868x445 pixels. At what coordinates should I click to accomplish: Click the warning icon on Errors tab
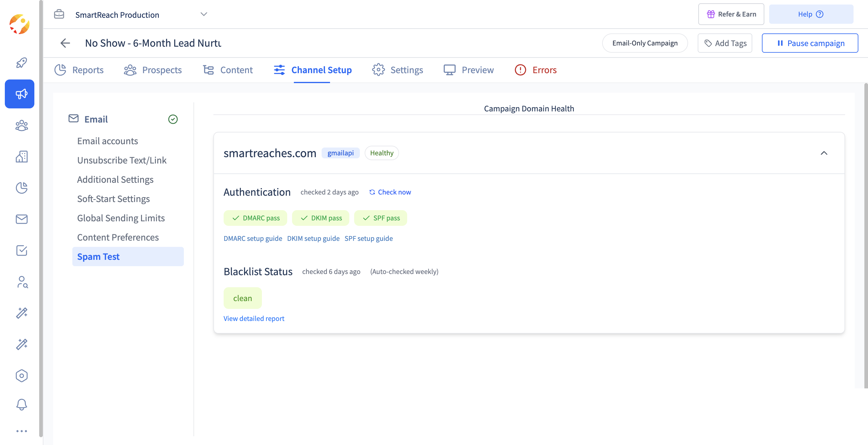tap(520, 70)
